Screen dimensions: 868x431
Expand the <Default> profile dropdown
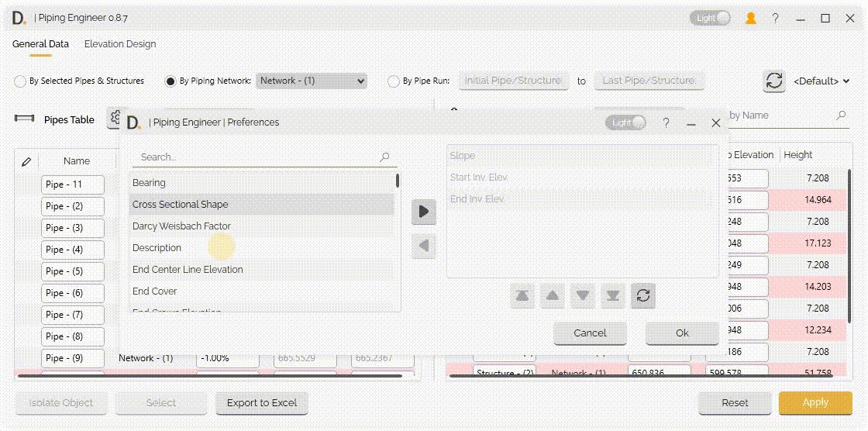coord(821,81)
